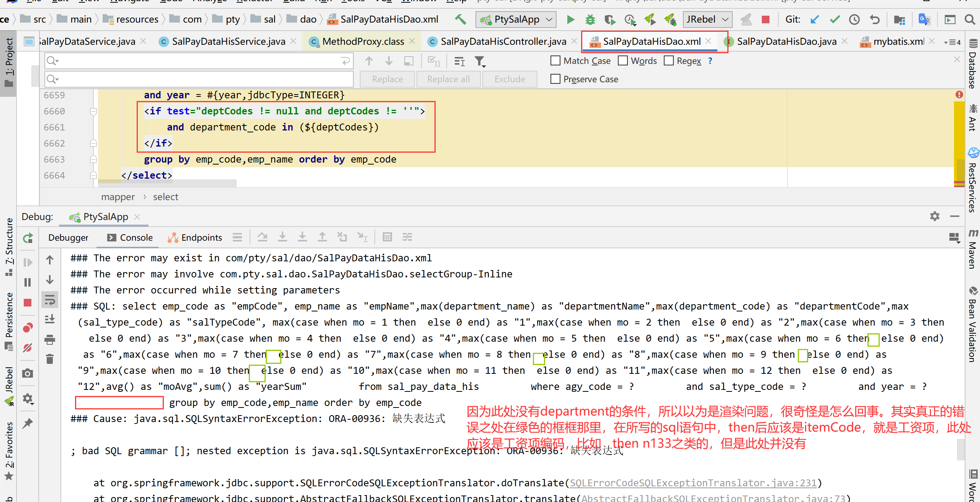Viewport: 980px width, 502px height.
Task: Check the Preserve Case option
Action: click(555, 79)
